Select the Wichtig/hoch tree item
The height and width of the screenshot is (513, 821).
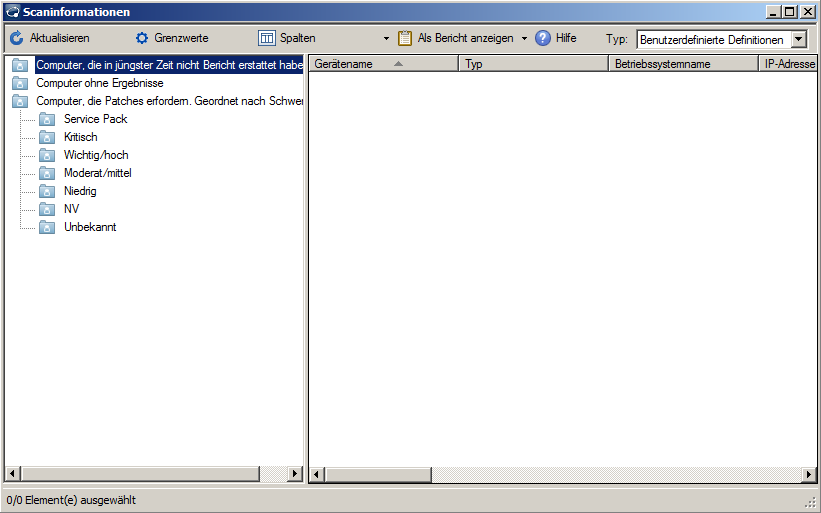tap(96, 155)
